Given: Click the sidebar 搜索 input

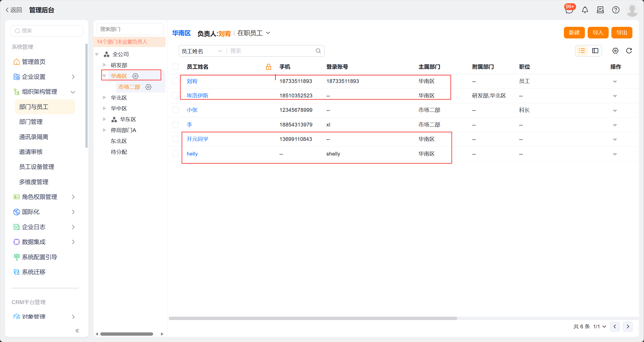Looking at the screenshot, I should (47, 31).
